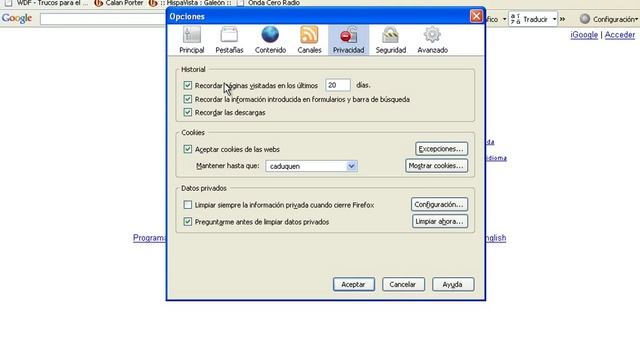
Task: Open cookie Excepciones dialog
Action: click(441, 149)
